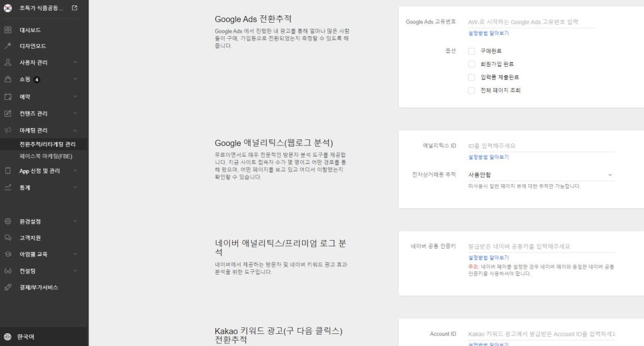644x346 pixels.
Task: Expand 쇼핑 menu chevron
Action: tap(75, 79)
